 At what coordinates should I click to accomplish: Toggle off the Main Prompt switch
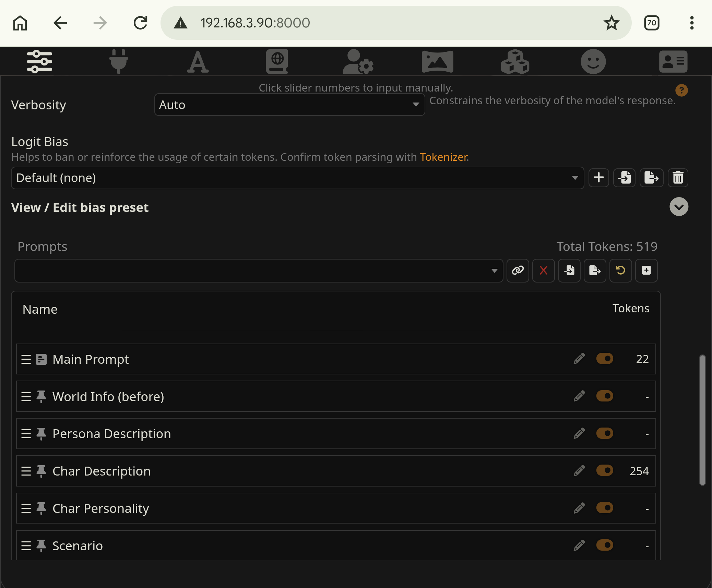pos(605,359)
